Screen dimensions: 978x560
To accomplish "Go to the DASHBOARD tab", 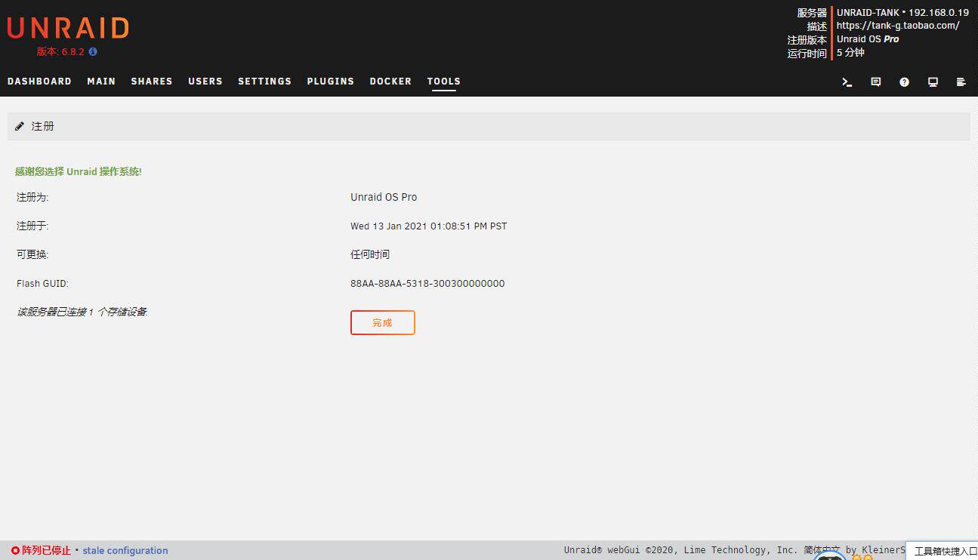I will (39, 82).
